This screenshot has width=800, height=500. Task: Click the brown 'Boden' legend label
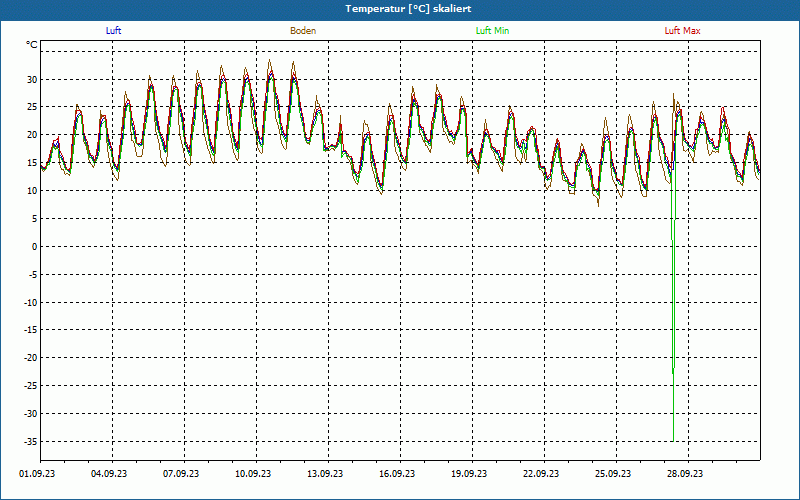(303, 31)
